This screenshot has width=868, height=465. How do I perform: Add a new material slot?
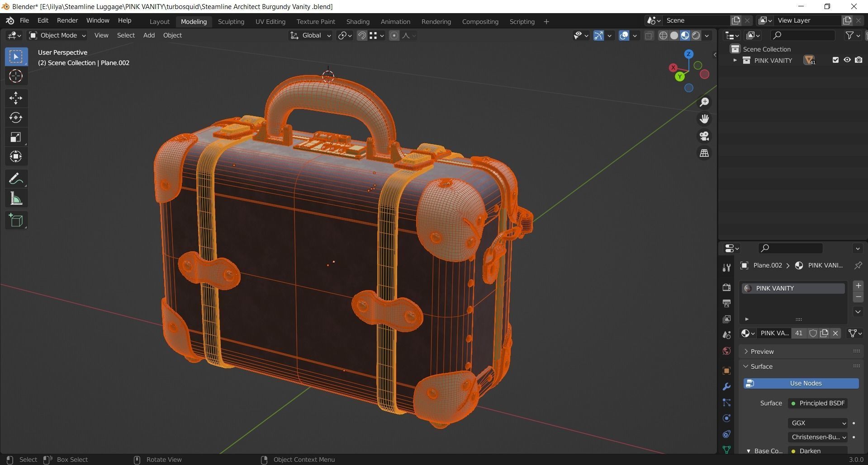pyautogui.click(x=858, y=286)
